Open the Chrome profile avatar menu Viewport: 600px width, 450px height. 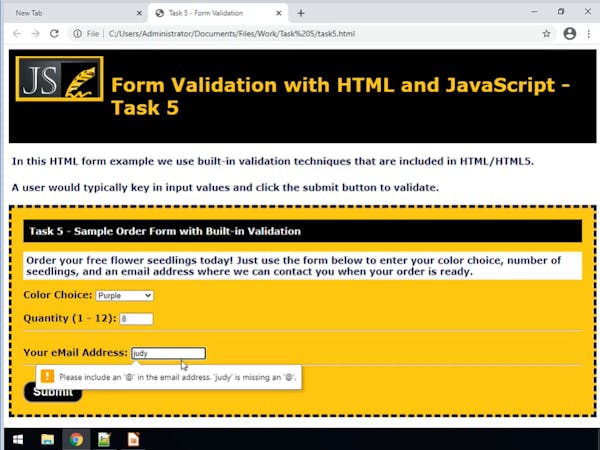tap(569, 34)
